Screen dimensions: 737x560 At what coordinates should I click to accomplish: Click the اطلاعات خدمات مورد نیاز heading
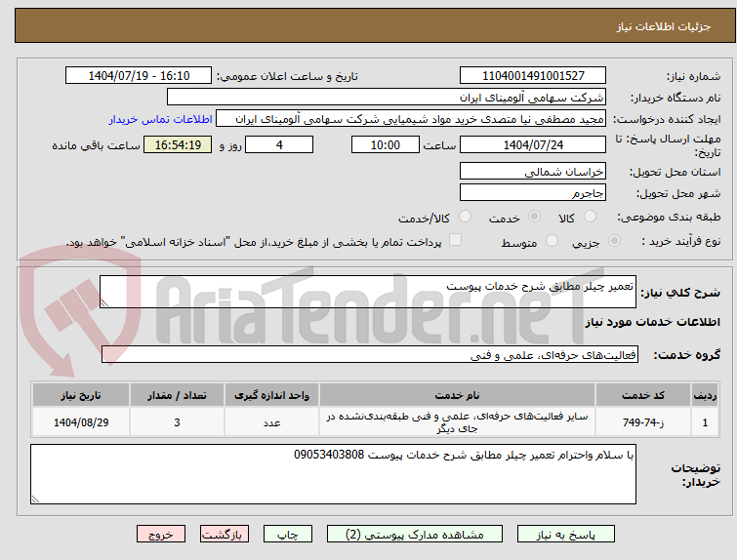tap(652, 322)
